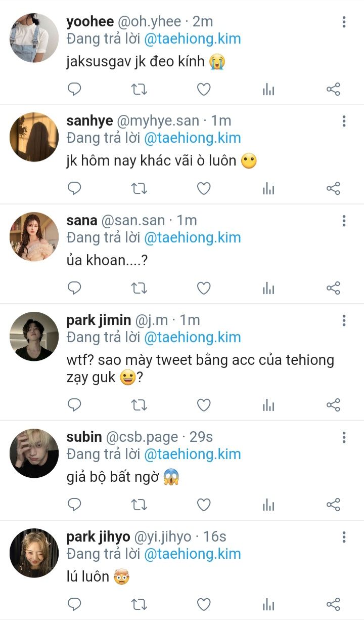Open park jihyo's display name
364x620 pixels.
99,536
